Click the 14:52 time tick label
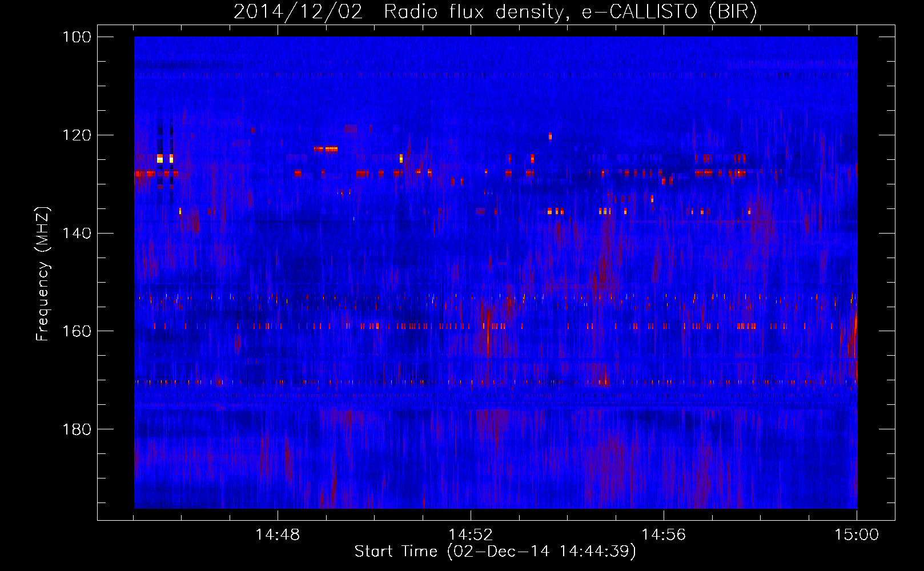The width and height of the screenshot is (924, 571). pyautogui.click(x=471, y=535)
